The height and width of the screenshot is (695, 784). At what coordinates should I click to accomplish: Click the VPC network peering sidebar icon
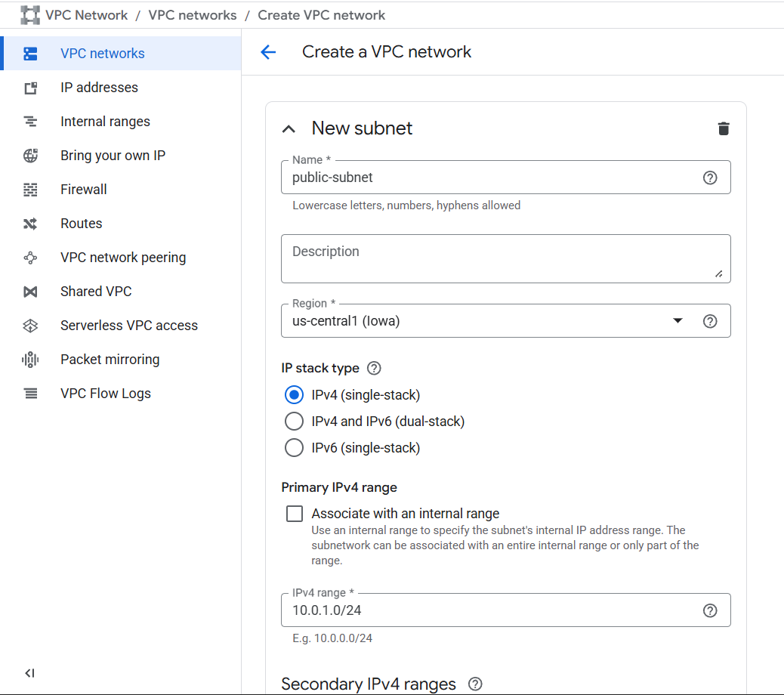(30, 258)
